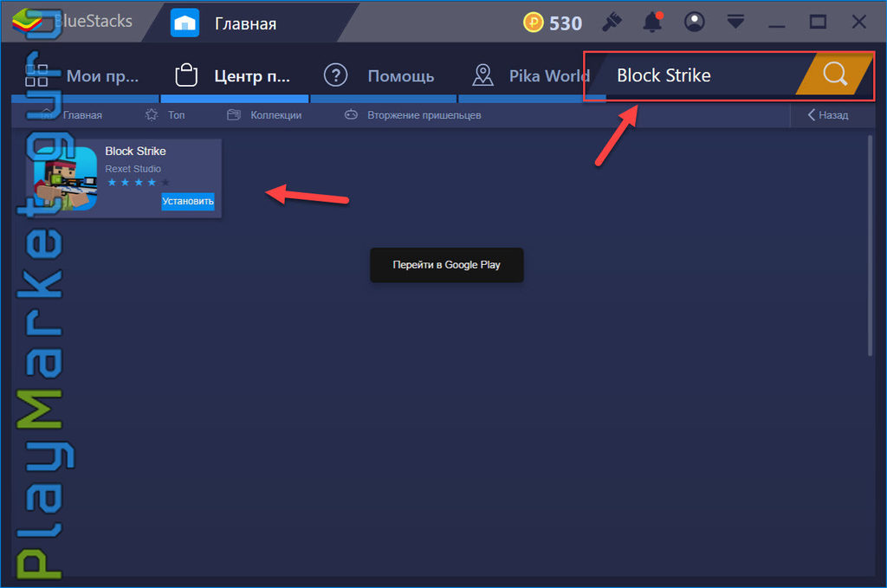The width and height of the screenshot is (887, 588).
Task: Click the Коллекции folder icon
Action: [x=234, y=115]
